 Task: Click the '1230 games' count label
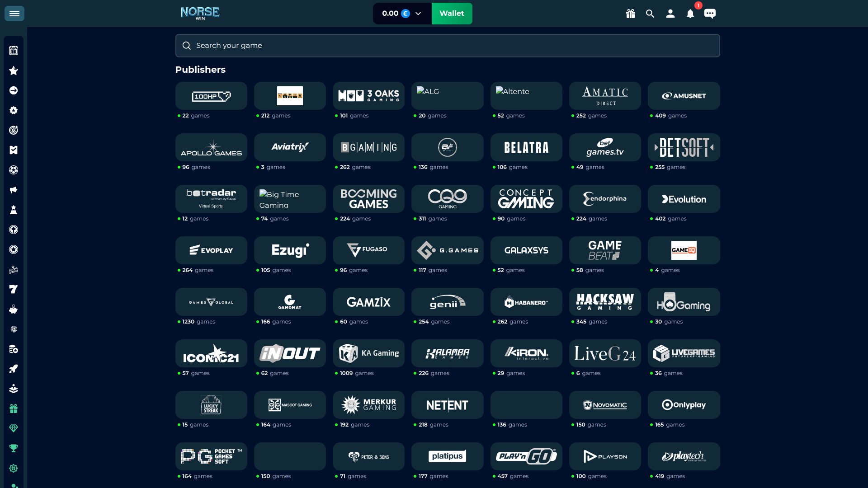click(198, 322)
